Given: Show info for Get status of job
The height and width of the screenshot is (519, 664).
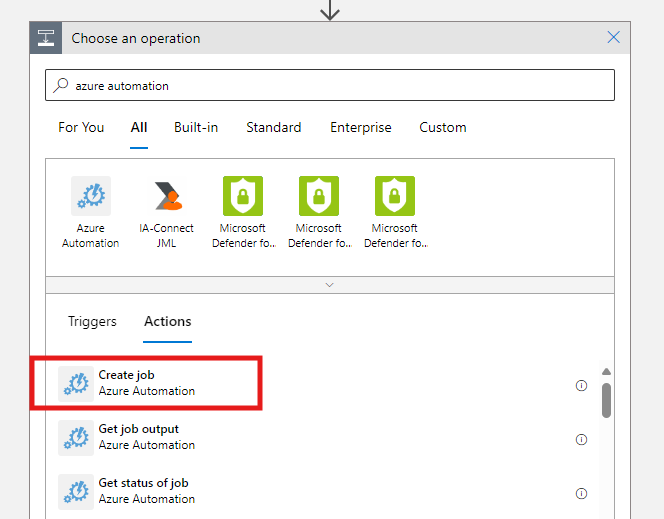Looking at the screenshot, I should point(581,493).
